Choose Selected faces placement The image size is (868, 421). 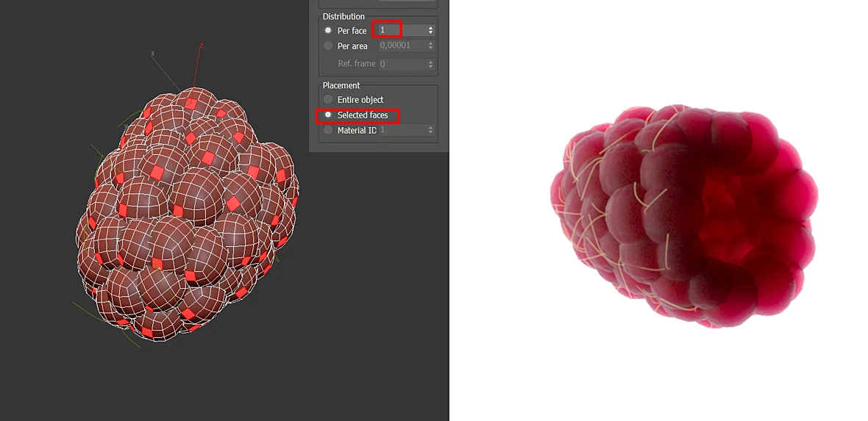(x=328, y=115)
